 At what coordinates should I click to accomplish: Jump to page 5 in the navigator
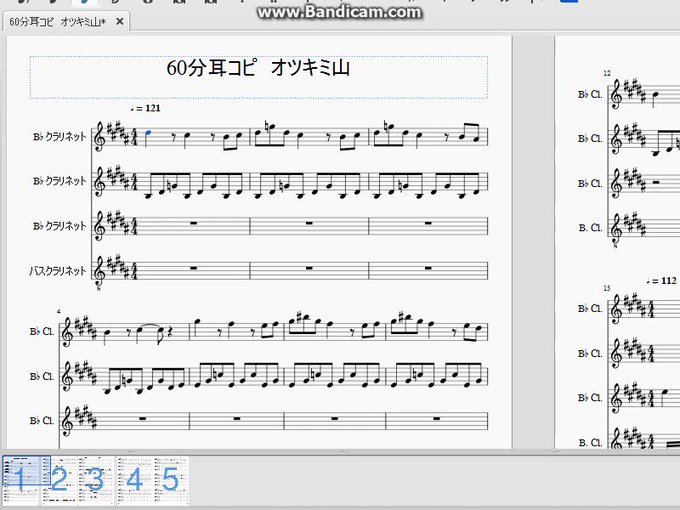pyautogui.click(x=171, y=480)
